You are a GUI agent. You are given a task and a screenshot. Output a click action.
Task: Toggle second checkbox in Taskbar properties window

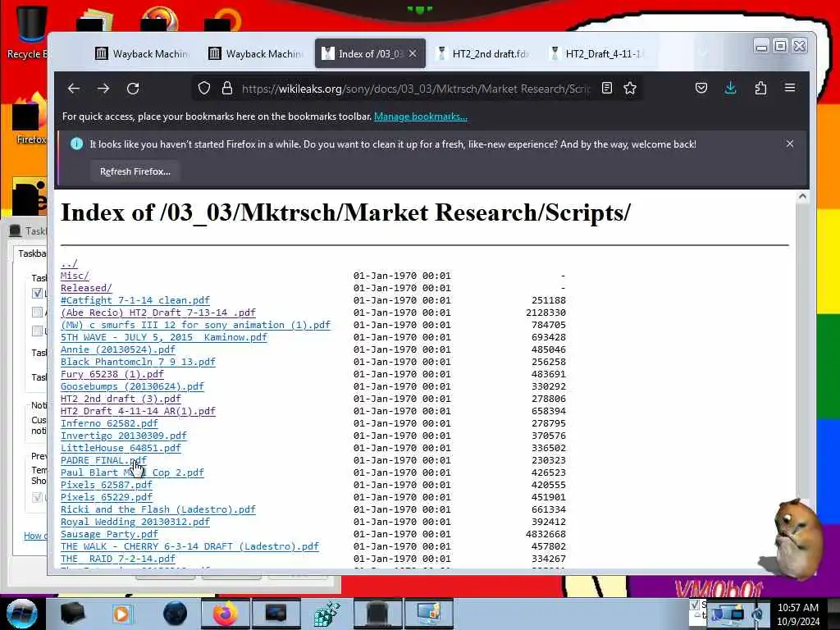pos(37,312)
